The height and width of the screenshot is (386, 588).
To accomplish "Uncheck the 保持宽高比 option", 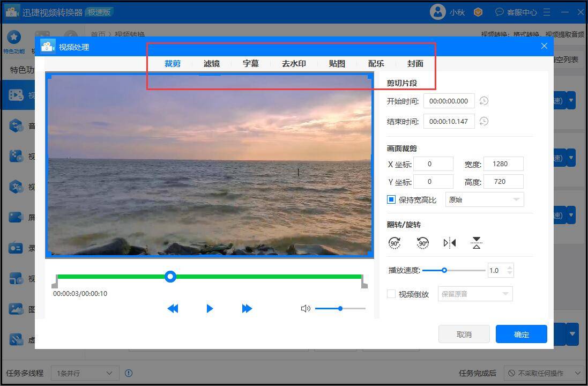I will [391, 199].
